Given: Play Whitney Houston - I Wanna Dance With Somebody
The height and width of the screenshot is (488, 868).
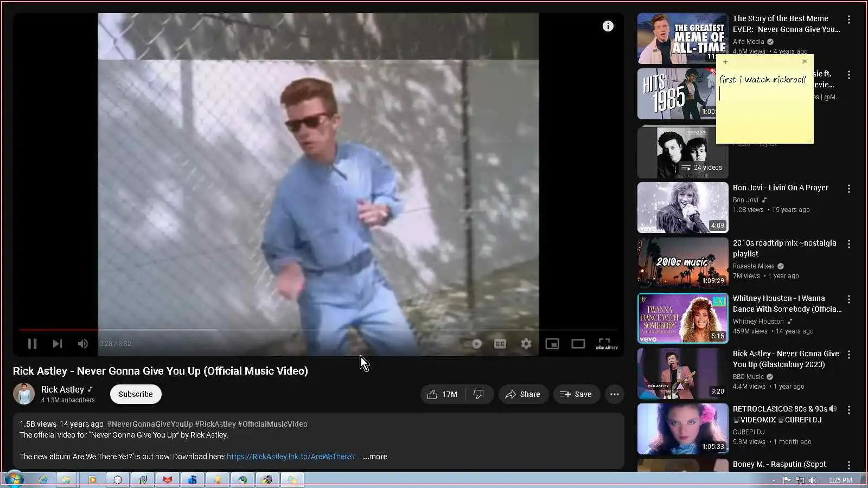Looking at the screenshot, I should click(x=682, y=318).
